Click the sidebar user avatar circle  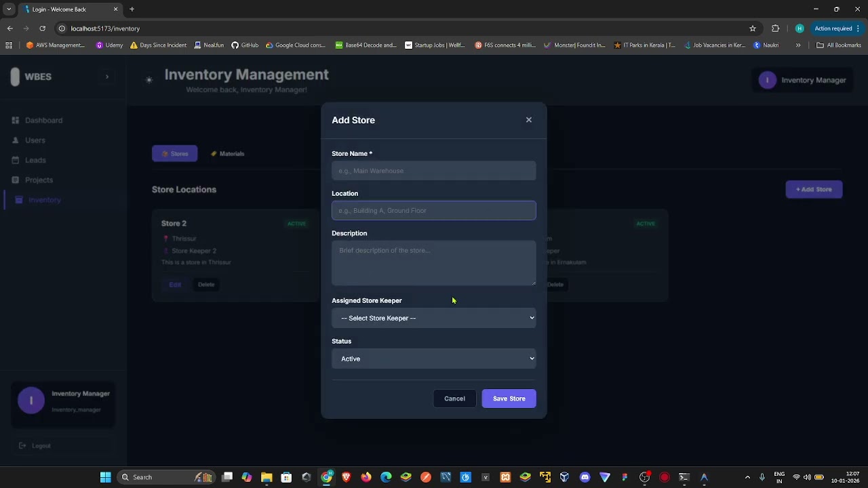(x=31, y=401)
